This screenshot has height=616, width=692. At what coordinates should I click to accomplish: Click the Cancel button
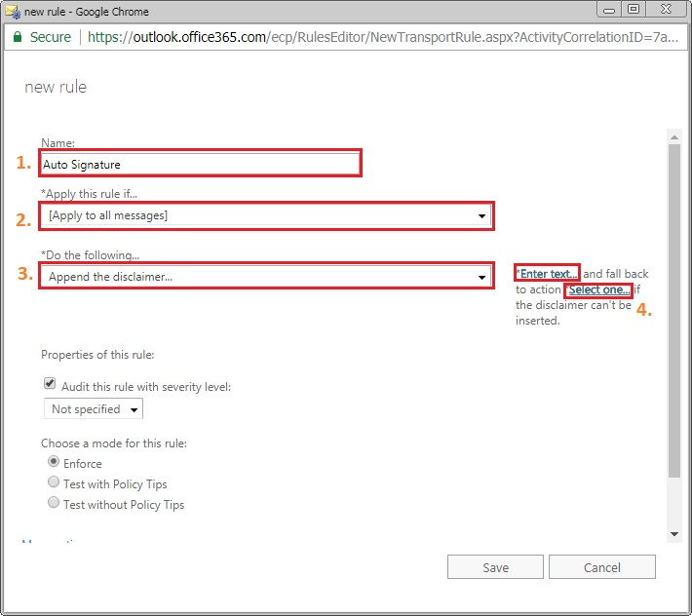click(602, 567)
